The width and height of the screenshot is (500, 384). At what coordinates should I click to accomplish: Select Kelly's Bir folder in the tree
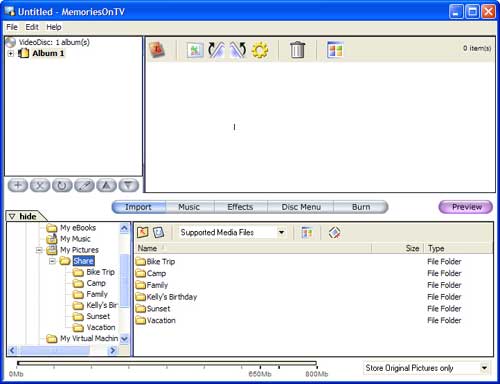pyautogui.click(x=102, y=305)
